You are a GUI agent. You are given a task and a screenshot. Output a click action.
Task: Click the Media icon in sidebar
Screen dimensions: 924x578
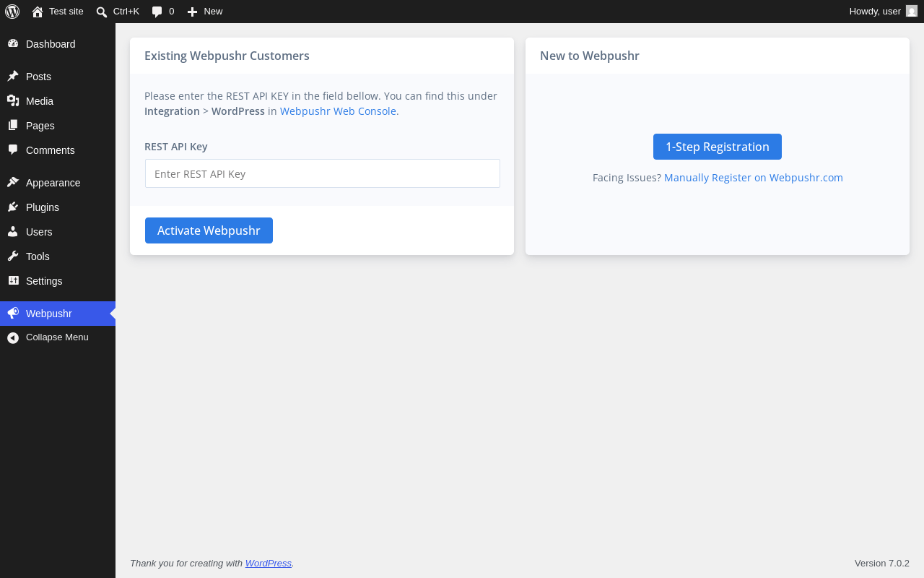[x=13, y=101]
